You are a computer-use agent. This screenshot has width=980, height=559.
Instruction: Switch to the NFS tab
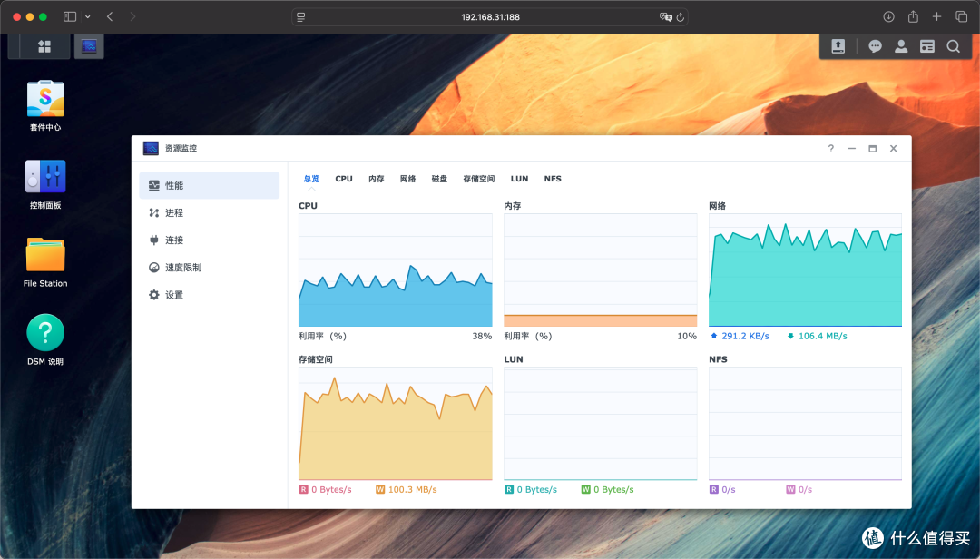click(x=553, y=179)
